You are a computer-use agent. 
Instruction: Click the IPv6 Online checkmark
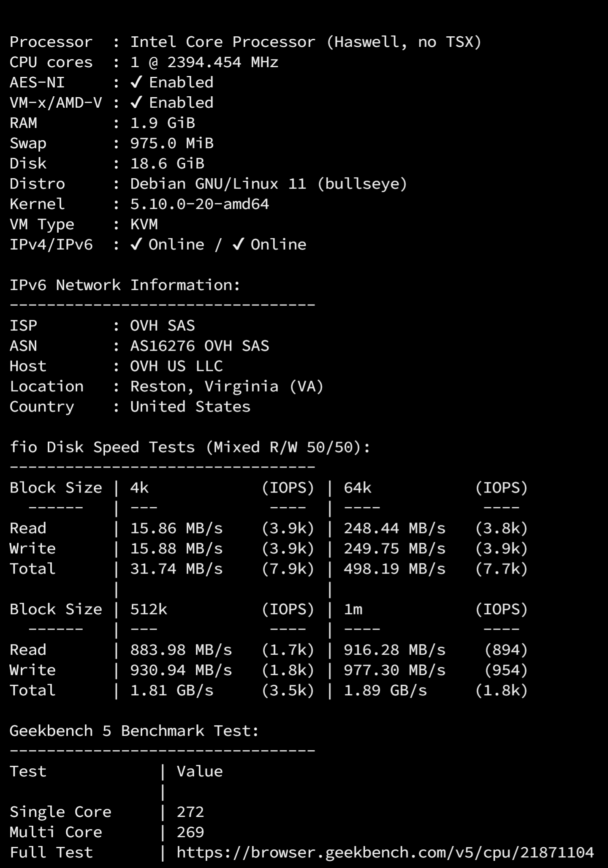(238, 244)
